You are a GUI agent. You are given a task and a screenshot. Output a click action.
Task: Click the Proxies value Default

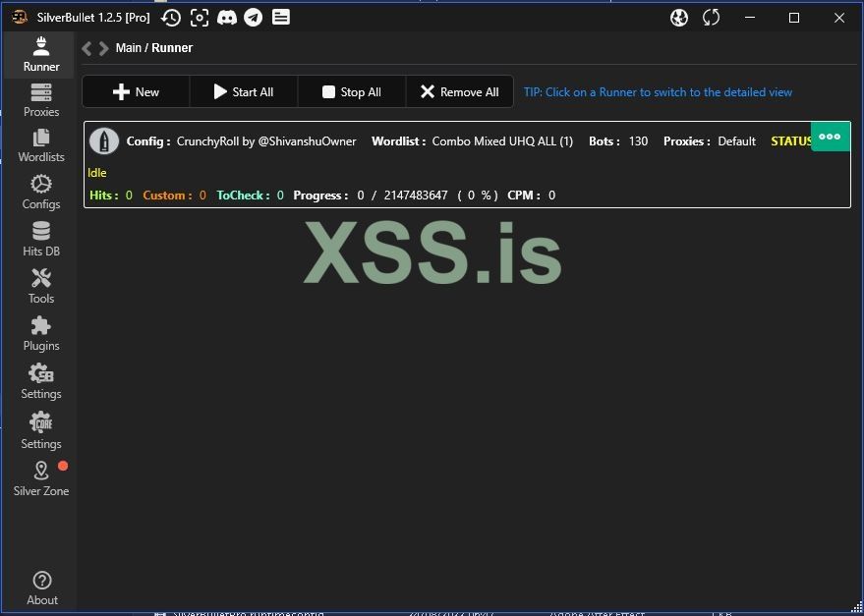(737, 141)
